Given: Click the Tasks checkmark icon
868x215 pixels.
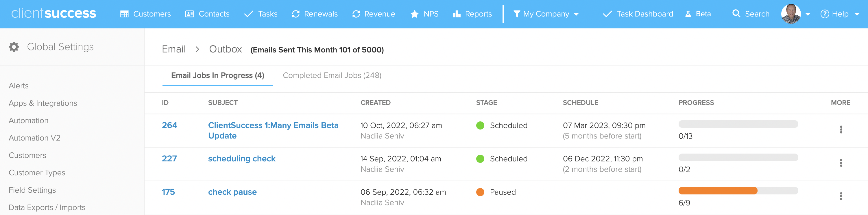Looking at the screenshot, I should pyautogui.click(x=249, y=14).
